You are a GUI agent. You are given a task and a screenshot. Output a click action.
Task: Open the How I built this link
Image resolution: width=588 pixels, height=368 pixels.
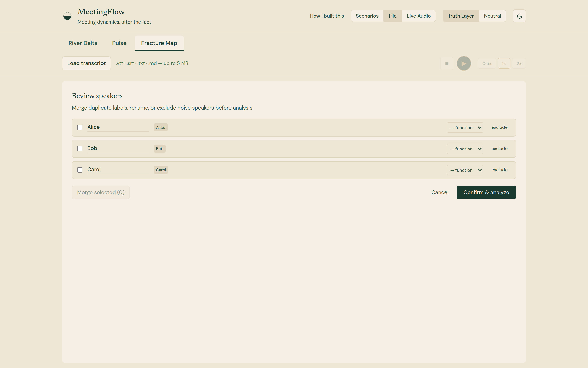pyautogui.click(x=327, y=16)
